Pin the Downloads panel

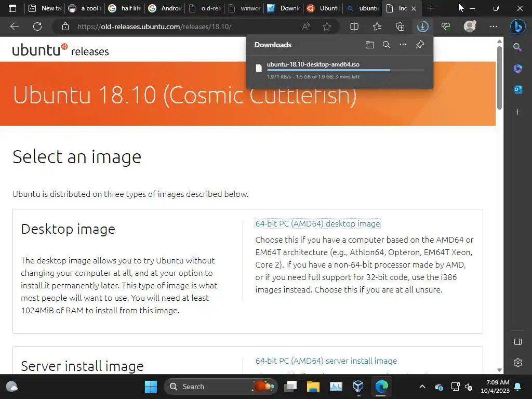point(420,45)
